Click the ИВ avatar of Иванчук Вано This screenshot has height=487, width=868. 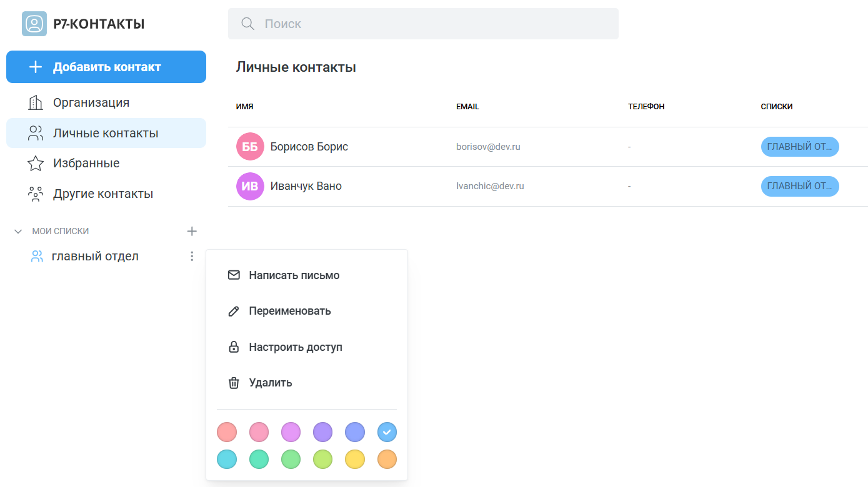(x=250, y=186)
